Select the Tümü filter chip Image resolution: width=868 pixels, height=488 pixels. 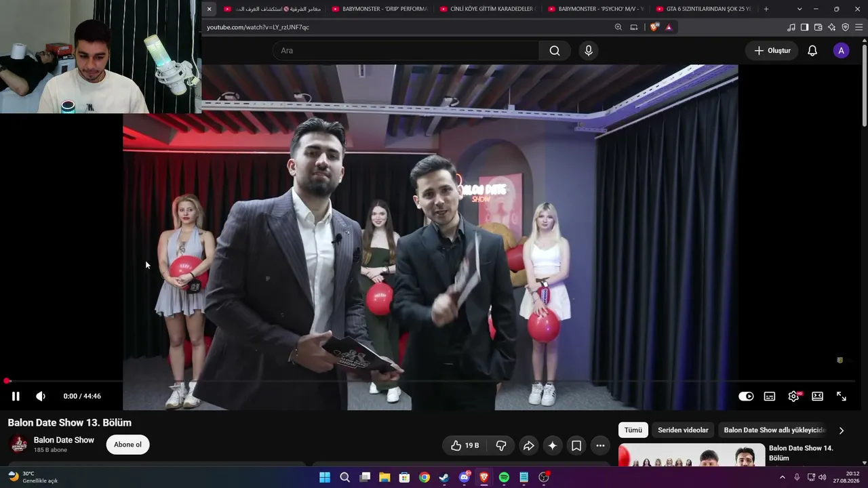pos(633,430)
